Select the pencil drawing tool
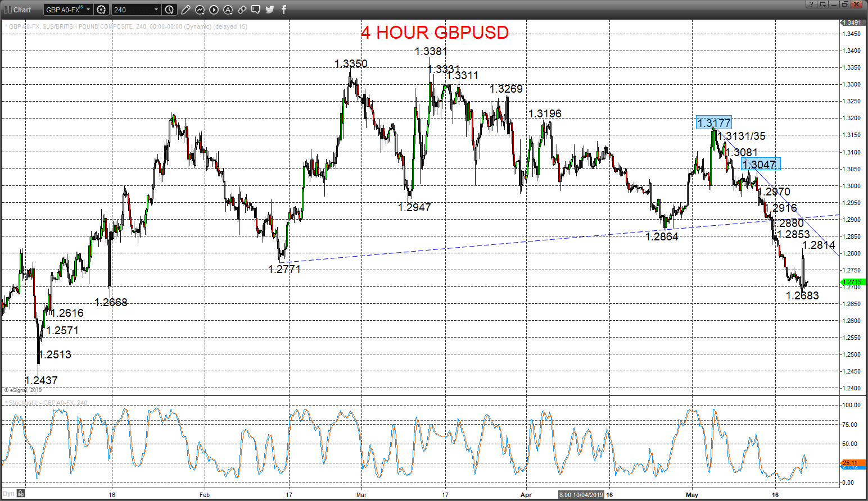The image size is (868, 501). coord(186,10)
